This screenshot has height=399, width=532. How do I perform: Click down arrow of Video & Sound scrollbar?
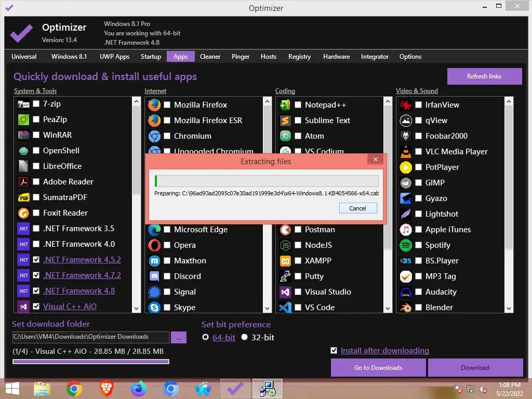(x=509, y=309)
